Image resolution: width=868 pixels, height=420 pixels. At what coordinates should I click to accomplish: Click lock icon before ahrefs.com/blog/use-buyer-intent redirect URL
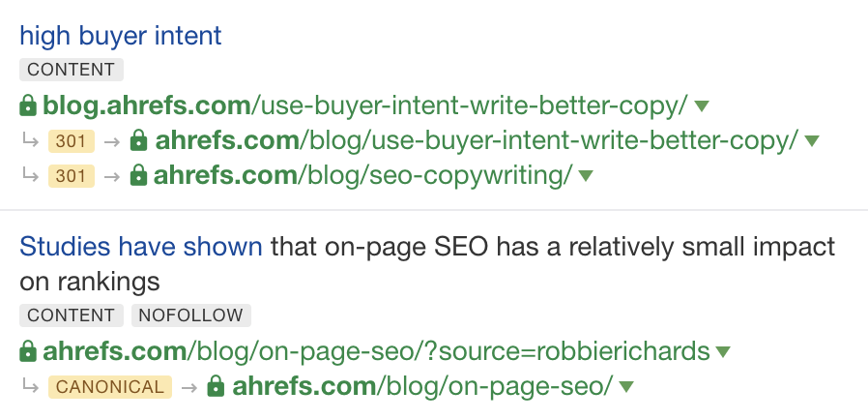pos(138,141)
